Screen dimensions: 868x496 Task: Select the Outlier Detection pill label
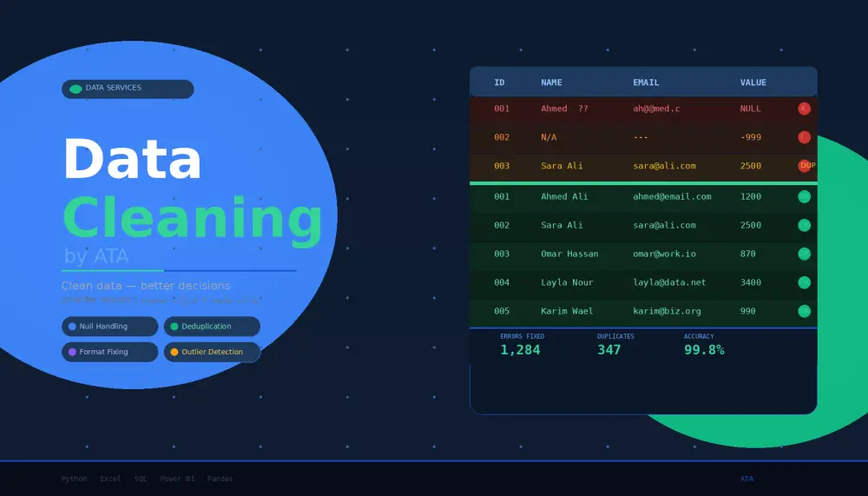pos(212,352)
